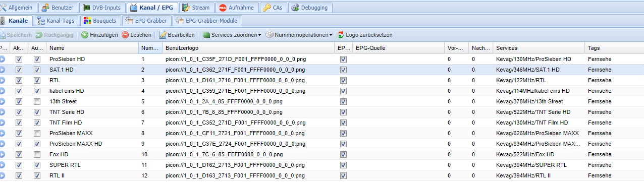The image size is (644, 182).
Task: Select the Stream tab
Action: pyautogui.click(x=196, y=8)
